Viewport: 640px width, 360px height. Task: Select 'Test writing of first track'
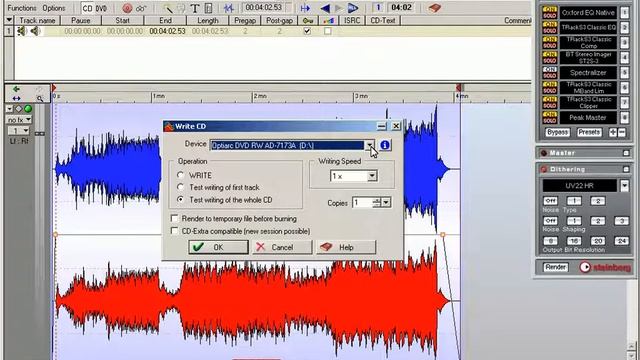[x=180, y=187]
